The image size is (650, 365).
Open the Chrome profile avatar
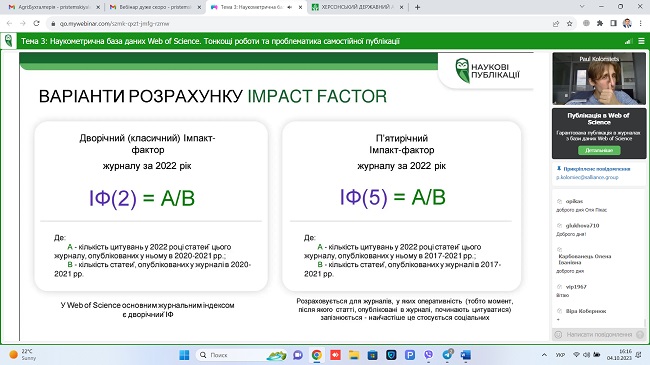[627, 24]
